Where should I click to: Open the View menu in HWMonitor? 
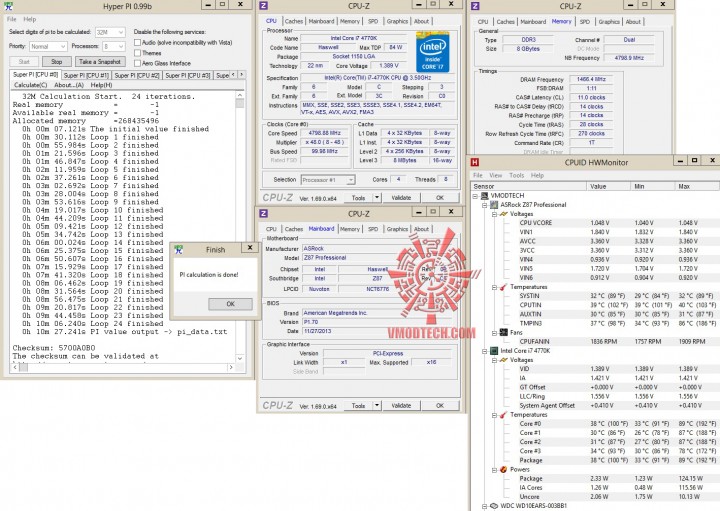pos(495,175)
